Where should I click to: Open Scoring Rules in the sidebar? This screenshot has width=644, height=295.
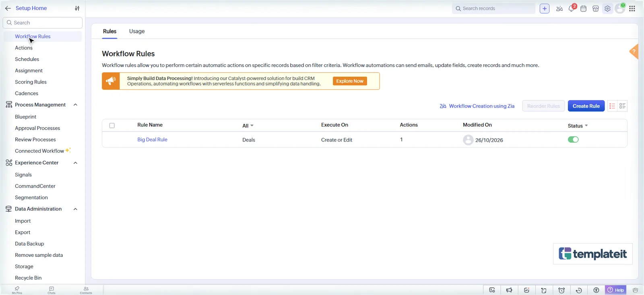tap(31, 82)
